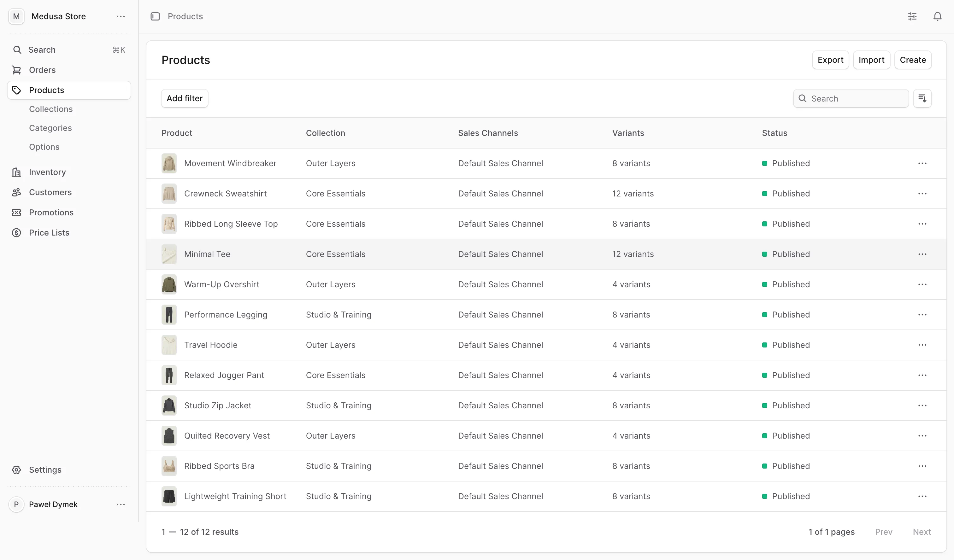Click the Import button

click(x=871, y=60)
